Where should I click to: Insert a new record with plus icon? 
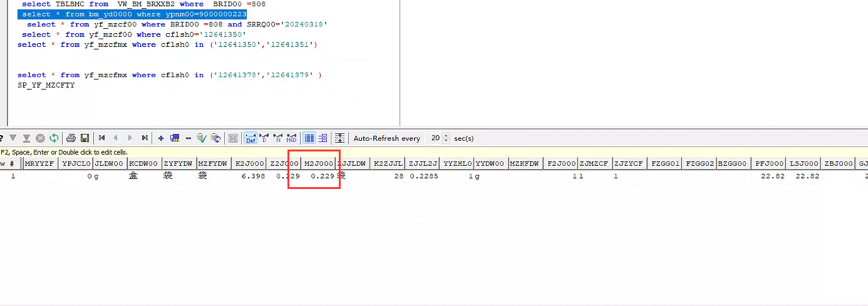[x=161, y=138]
